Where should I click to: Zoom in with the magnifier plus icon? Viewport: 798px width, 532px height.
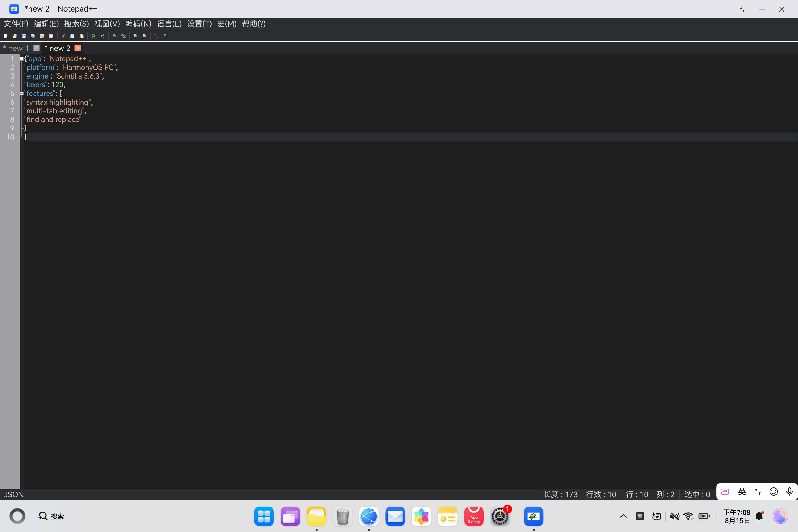click(135, 36)
